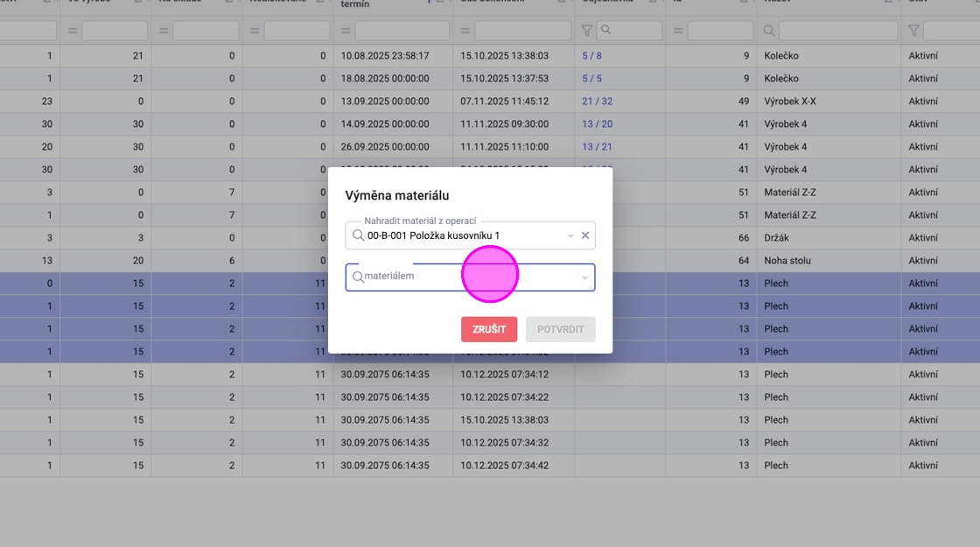This screenshot has width=980, height=547.
Task: Click Id cell '64' in the Noha stolu row
Action: pyautogui.click(x=743, y=261)
